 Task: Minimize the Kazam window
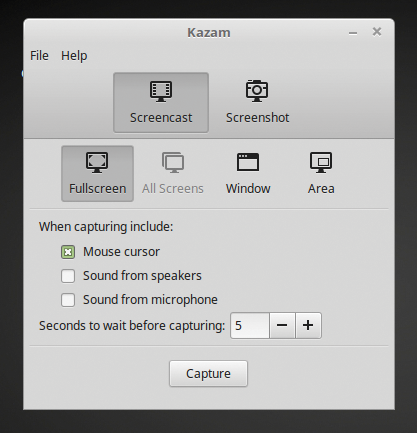[x=353, y=33]
